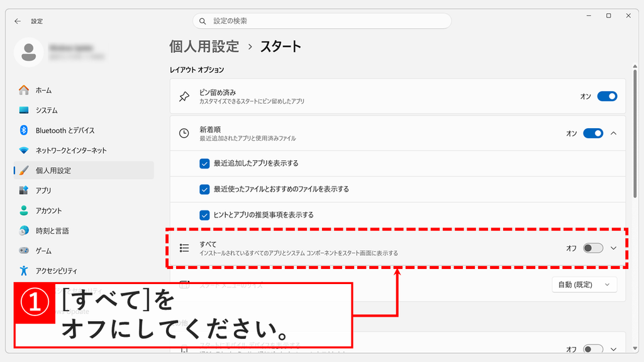Click the scrollbar up arrow

pyautogui.click(x=635, y=66)
